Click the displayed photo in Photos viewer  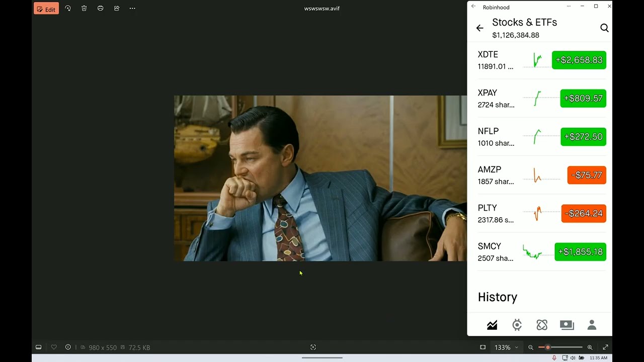(320, 178)
